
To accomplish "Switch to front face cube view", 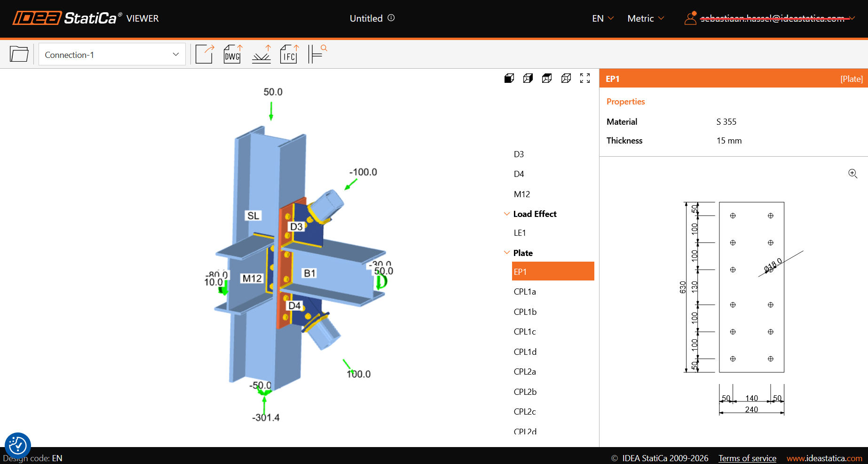I will click(509, 78).
